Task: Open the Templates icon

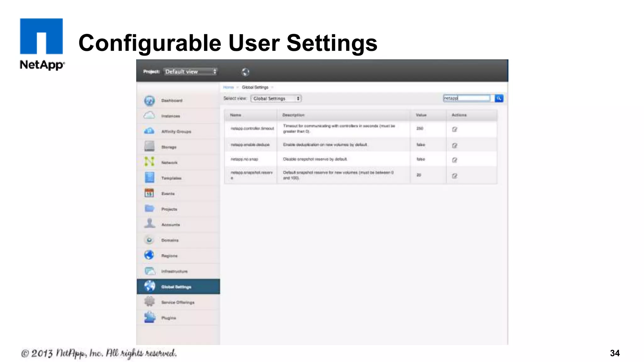Action: point(149,177)
